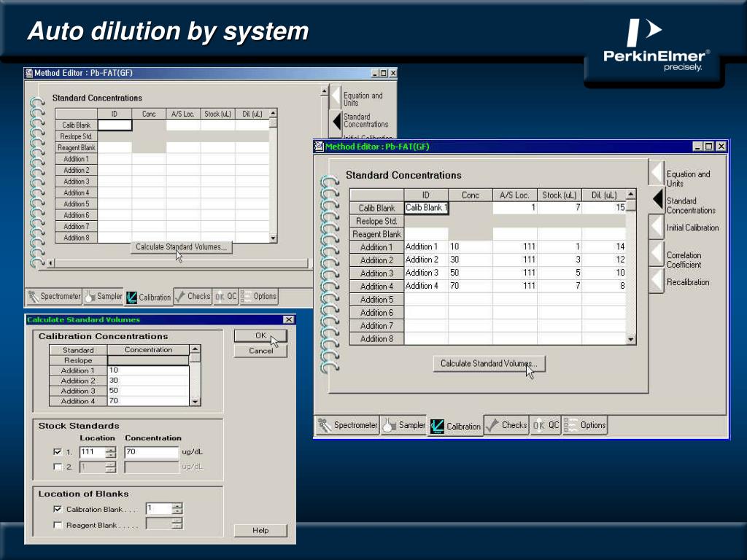Click the Calibration Blank location stepper
747x560 pixels.
177,508
